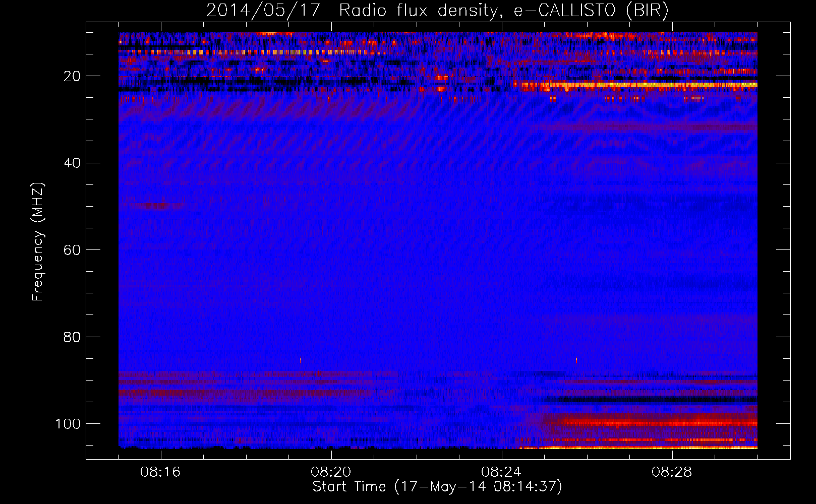
Task: Click the 08:16 time tick label
Action: pos(160,472)
